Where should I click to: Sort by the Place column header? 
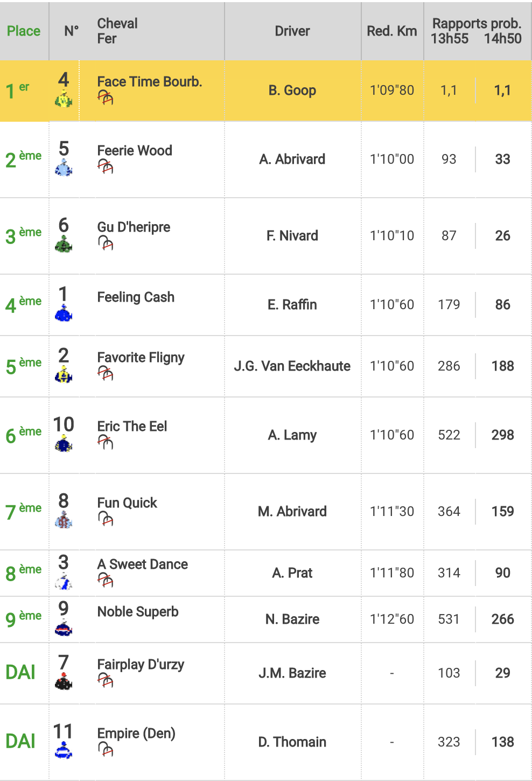click(x=24, y=31)
